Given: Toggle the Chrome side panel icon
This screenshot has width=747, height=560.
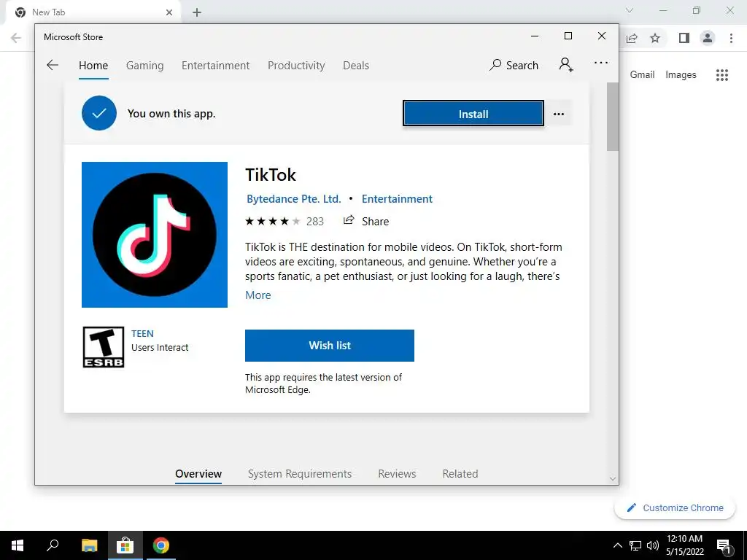Looking at the screenshot, I should click(684, 38).
